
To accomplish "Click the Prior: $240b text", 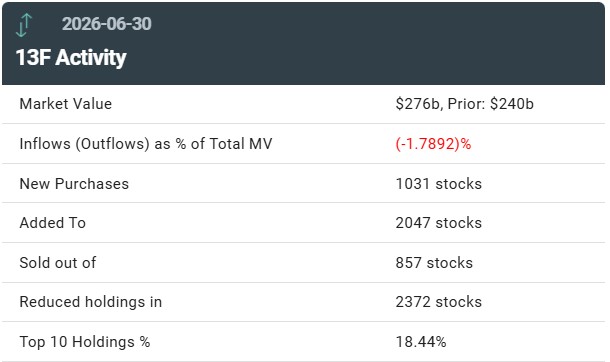I will tap(491, 104).
